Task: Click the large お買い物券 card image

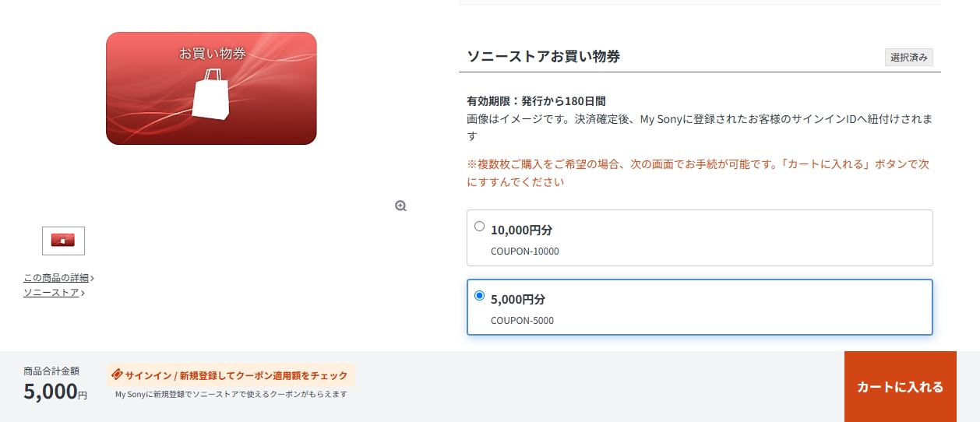Action: point(211,88)
